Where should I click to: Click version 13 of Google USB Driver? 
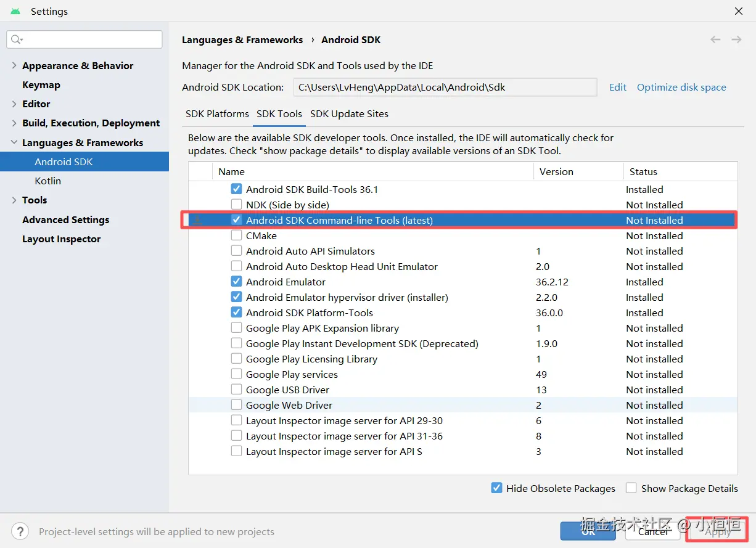(541, 390)
